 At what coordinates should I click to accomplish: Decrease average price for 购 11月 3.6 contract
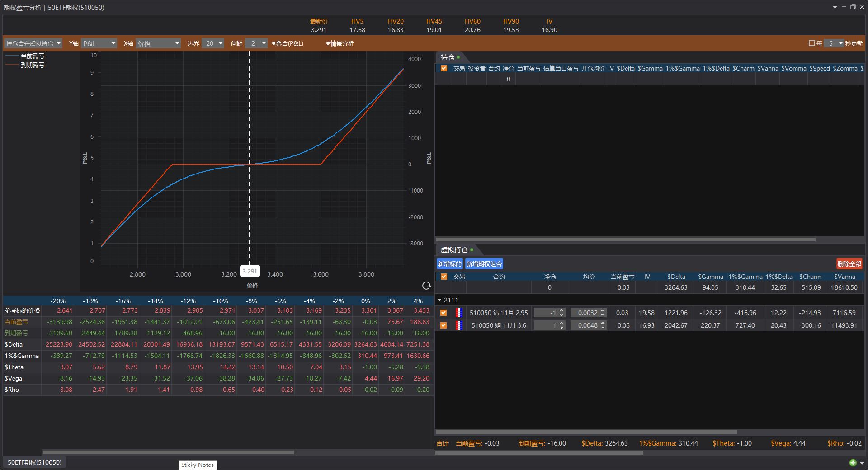[603, 328]
